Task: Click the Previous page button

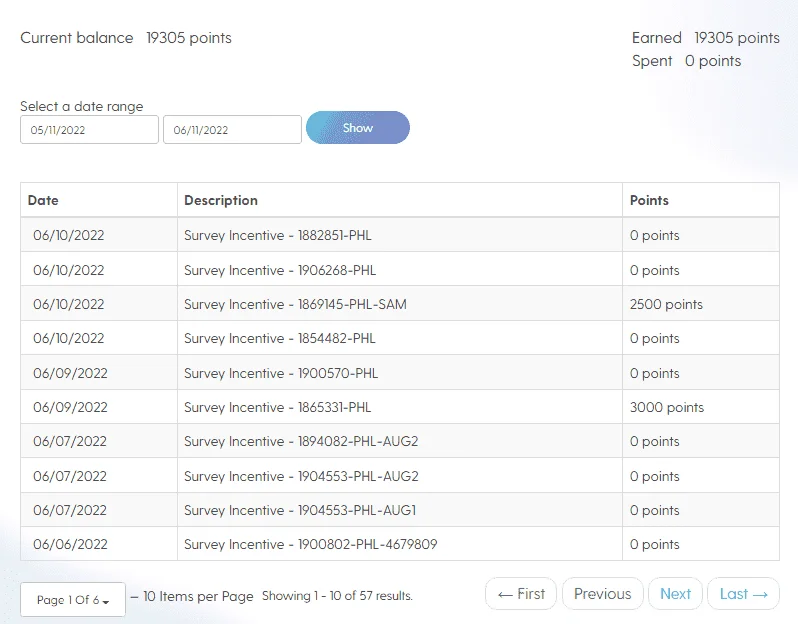Action: tap(603, 593)
